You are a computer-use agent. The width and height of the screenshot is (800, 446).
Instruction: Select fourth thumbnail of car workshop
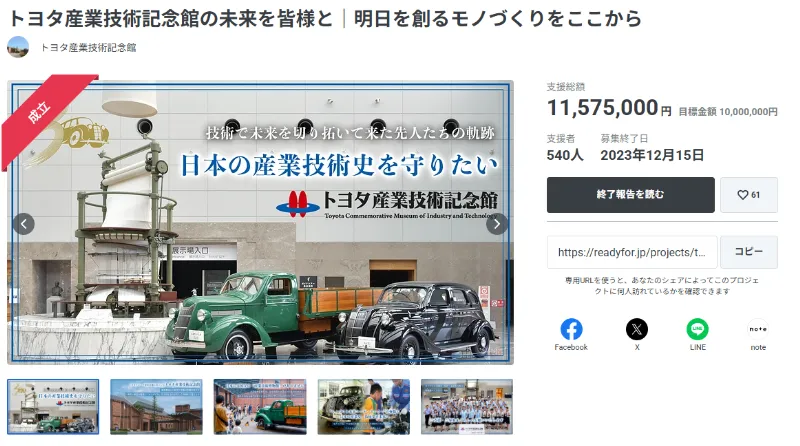(364, 407)
